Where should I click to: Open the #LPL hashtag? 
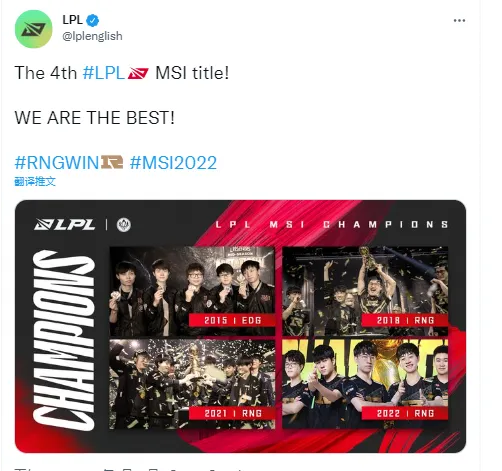104,73
